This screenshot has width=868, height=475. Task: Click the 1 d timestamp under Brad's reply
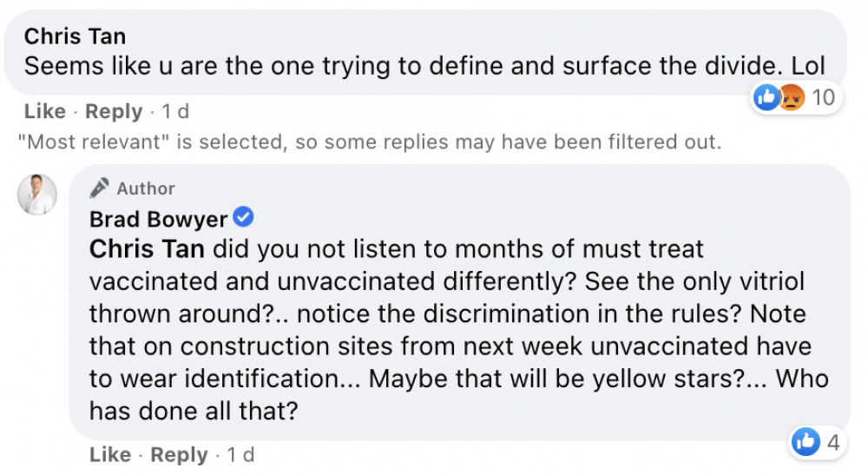240,454
